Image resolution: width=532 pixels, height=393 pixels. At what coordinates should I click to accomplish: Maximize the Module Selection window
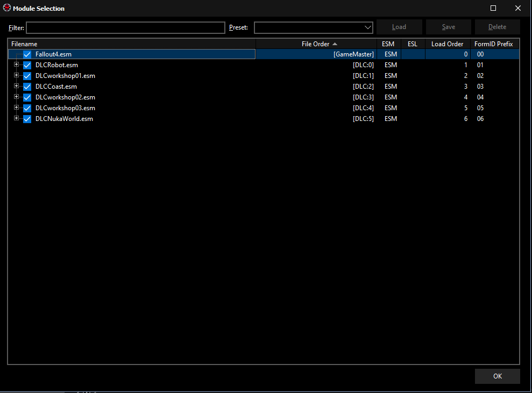(493, 8)
